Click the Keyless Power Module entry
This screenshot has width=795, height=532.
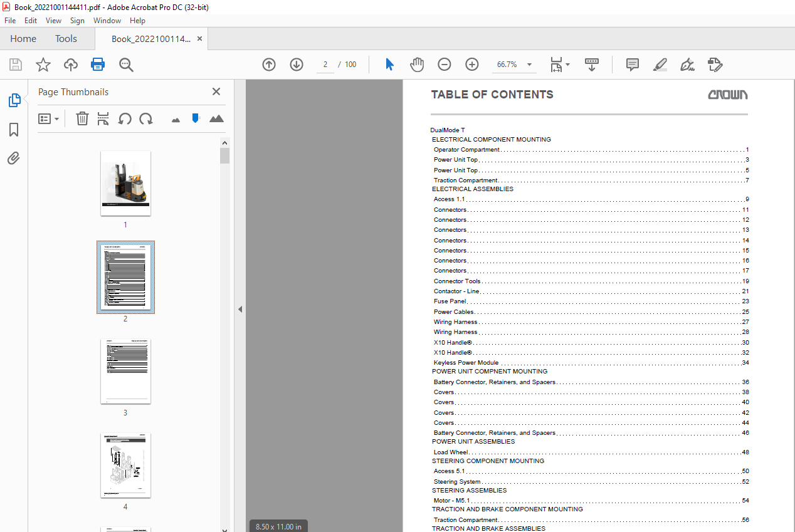coord(591,363)
